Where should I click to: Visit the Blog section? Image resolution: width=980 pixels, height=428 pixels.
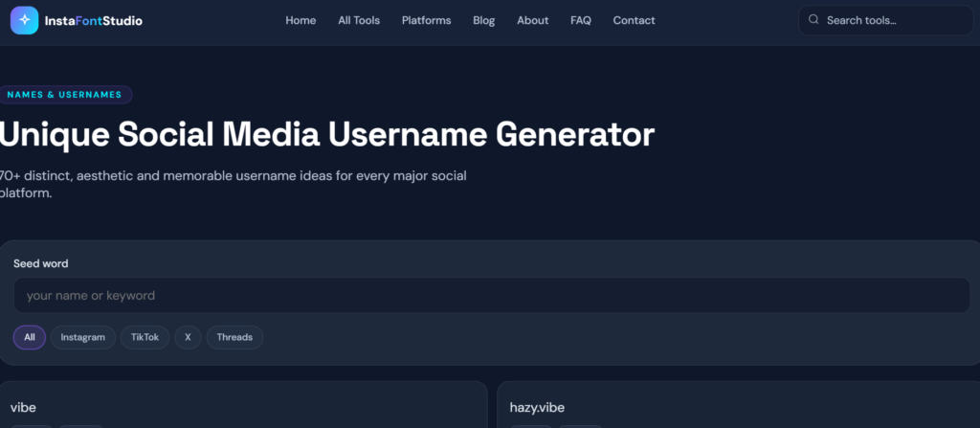tap(483, 21)
